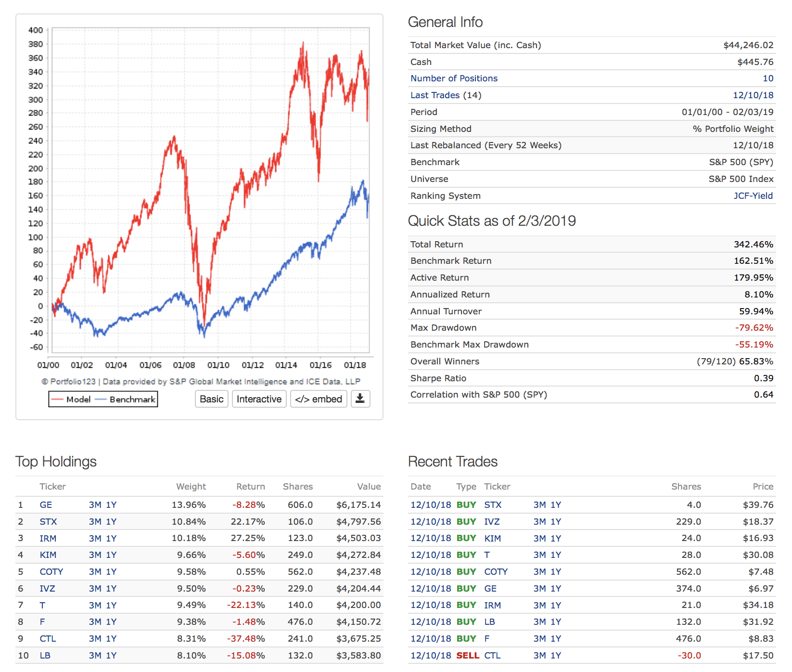Click the download chart icon
Image resolution: width=792 pixels, height=672 pixels.
click(x=360, y=399)
